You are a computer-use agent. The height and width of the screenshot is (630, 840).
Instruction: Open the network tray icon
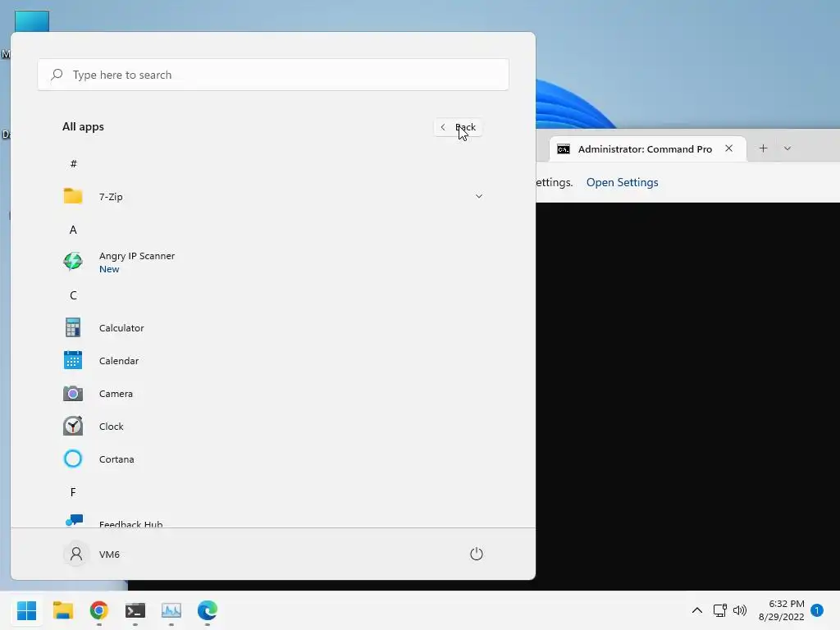[x=719, y=610]
